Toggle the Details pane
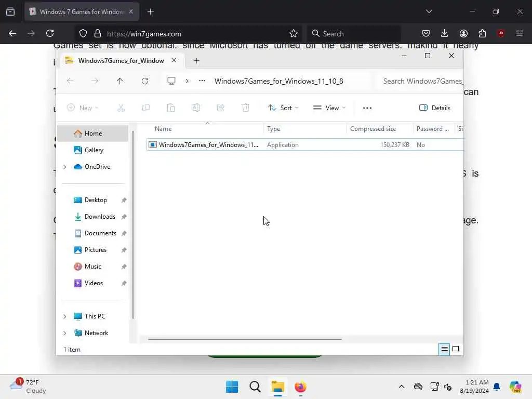532x399 pixels. [x=435, y=108]
